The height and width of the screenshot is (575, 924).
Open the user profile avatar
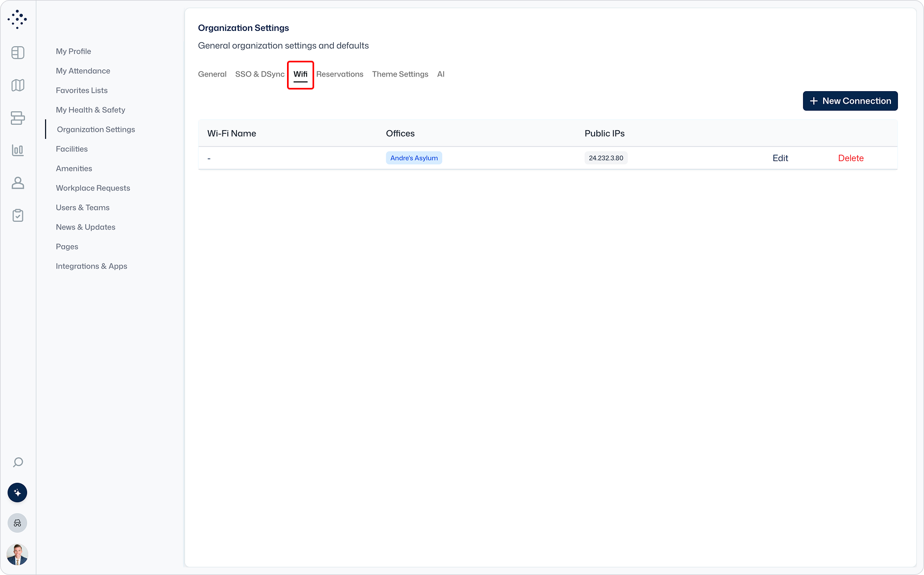click(x=17, y=554)
